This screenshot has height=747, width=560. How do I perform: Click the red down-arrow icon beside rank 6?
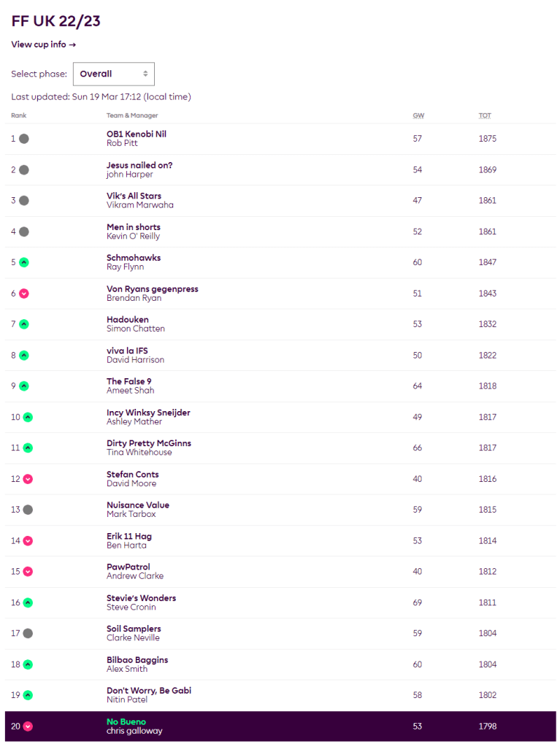pyautogui.click(x=24, y=294)
